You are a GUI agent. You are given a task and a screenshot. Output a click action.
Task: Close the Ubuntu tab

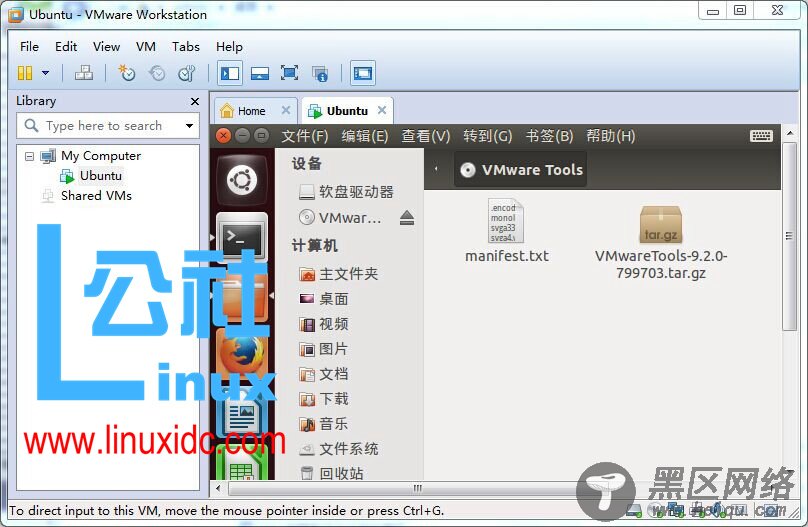[x=382, y=110]
